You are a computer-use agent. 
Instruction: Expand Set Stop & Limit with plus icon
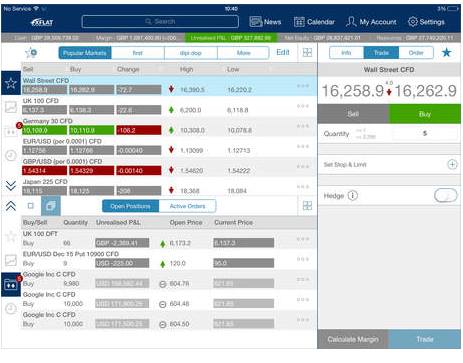452,164
